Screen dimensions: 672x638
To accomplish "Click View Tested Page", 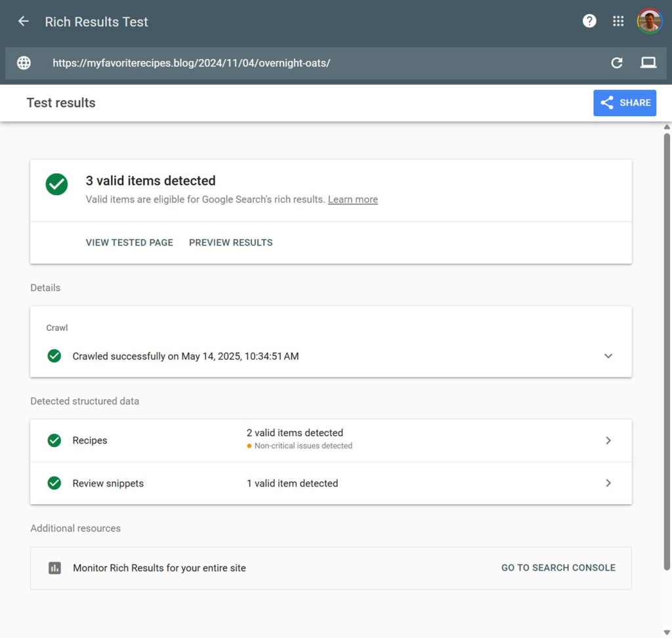I will point(129,243).
